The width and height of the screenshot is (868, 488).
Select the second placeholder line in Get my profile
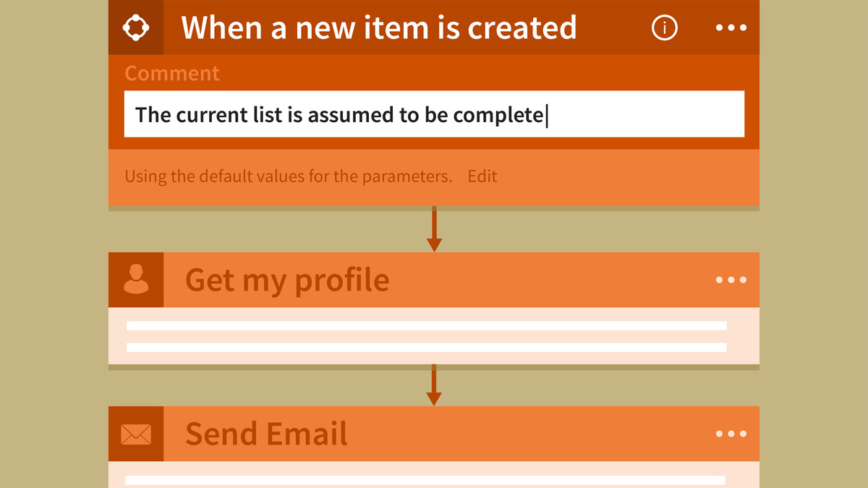427,347
